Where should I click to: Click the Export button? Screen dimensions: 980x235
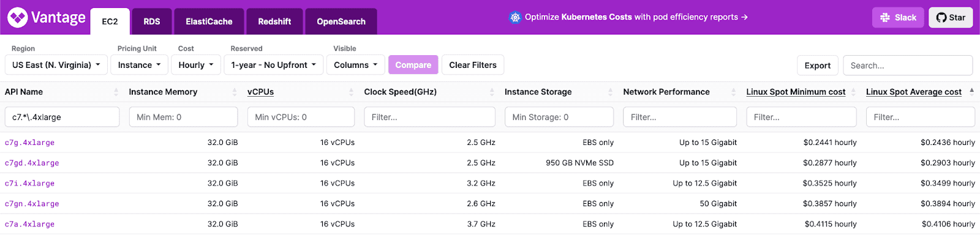pyautogui.click(x=818, y=65)
